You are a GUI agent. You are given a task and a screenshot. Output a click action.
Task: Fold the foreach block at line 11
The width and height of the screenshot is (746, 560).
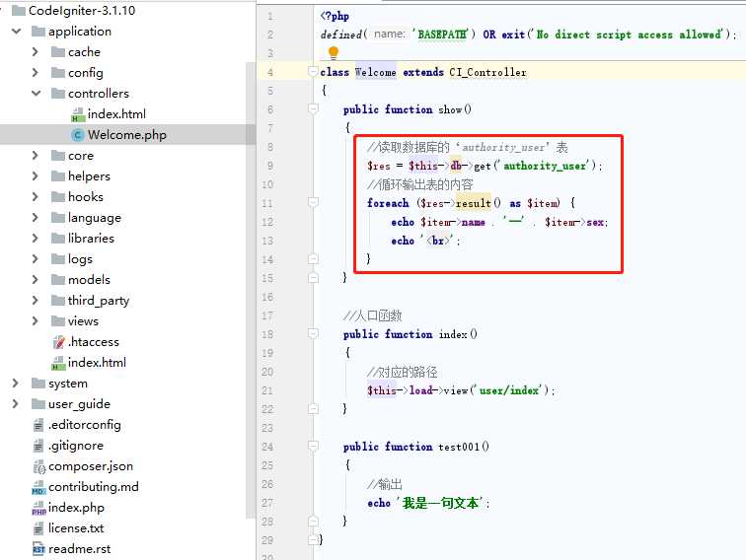(x=313, y=202)
